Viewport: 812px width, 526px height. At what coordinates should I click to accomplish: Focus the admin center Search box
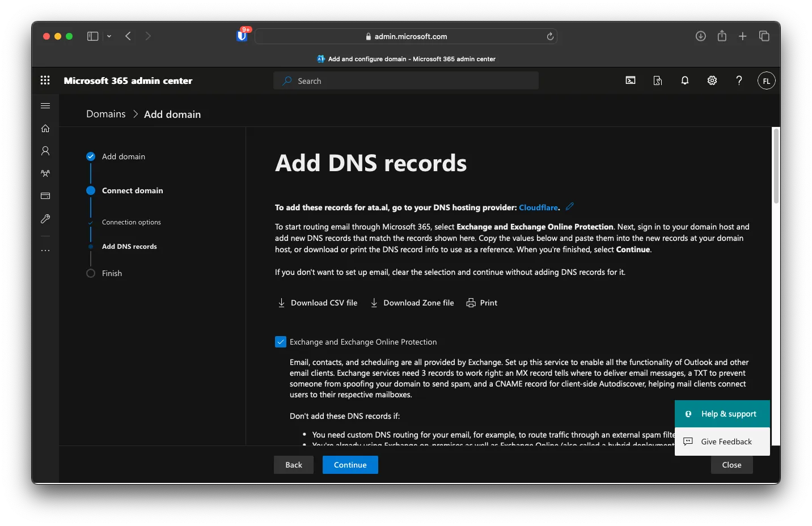(x=406, y=81)
